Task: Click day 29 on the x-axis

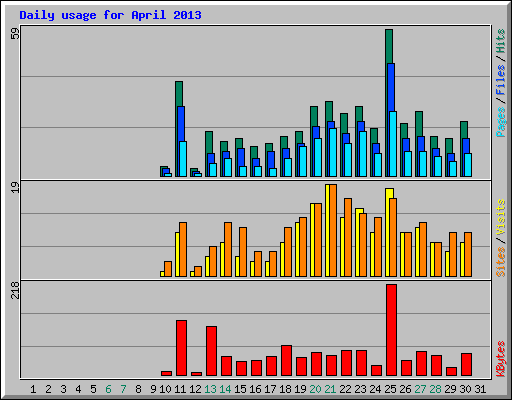Action: [450, 389]
